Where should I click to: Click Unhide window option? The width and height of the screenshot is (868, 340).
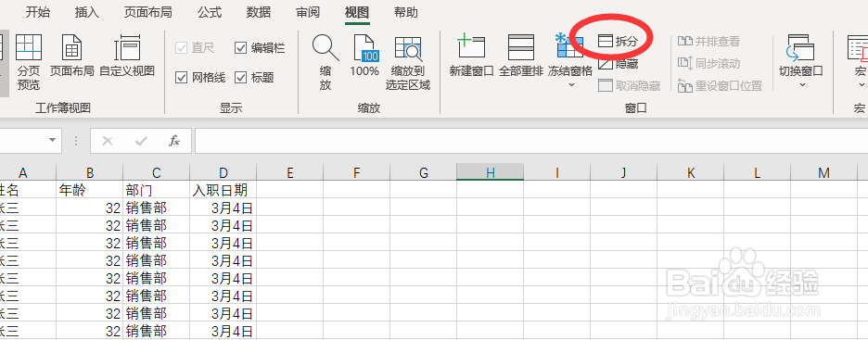coord(630,85)
